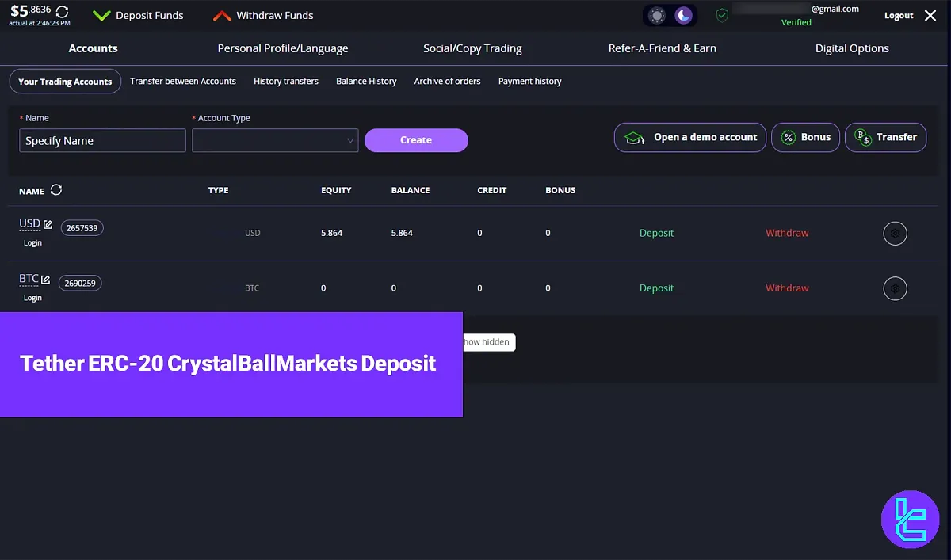Click the refresh icon in the NAME column header

[55, 190]
